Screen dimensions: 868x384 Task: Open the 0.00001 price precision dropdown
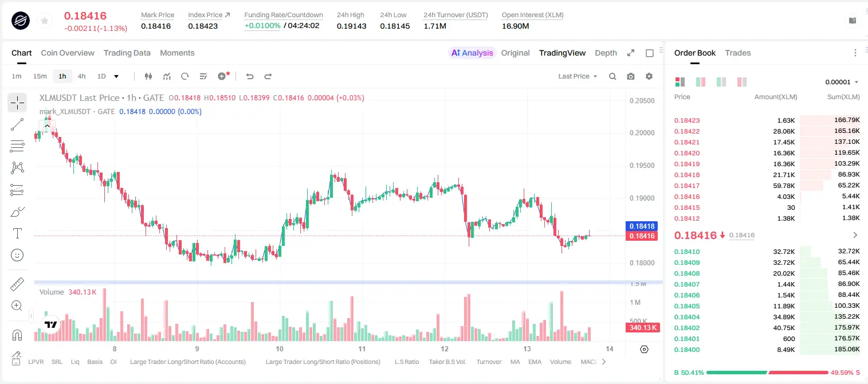(x=842, y=82)
